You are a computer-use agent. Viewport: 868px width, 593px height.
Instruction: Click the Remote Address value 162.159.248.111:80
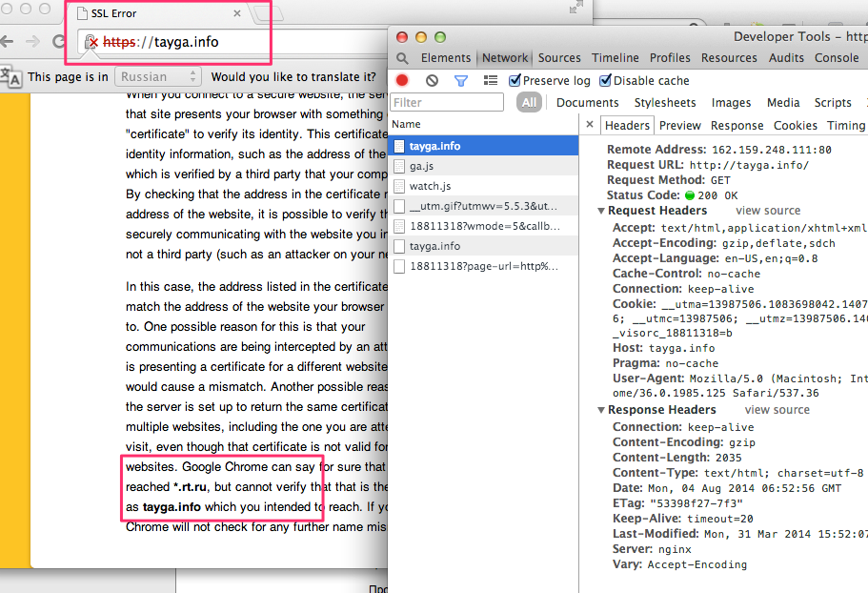[771, 150]
